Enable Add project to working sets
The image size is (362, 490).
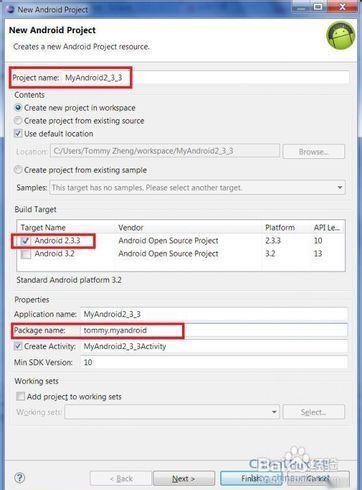[x=21, y=396]
